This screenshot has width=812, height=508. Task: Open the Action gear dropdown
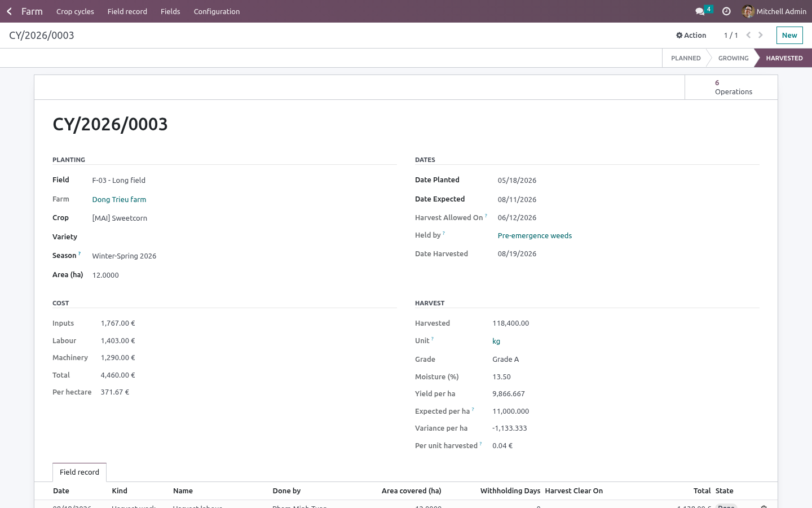pyautogui.click(x=691, y=35)
